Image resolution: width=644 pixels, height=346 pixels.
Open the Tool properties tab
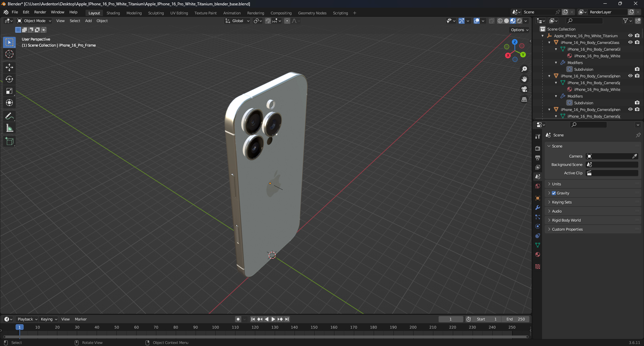[x=538, y=136]
